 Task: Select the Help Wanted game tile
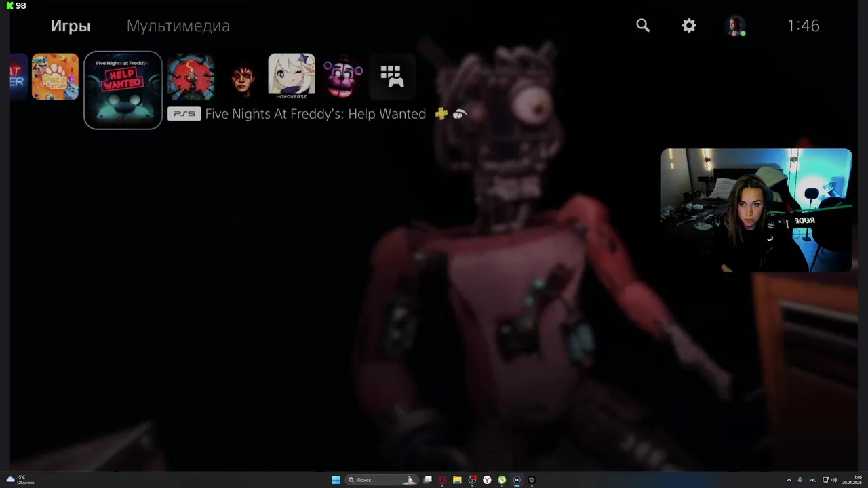coord(123,89)
